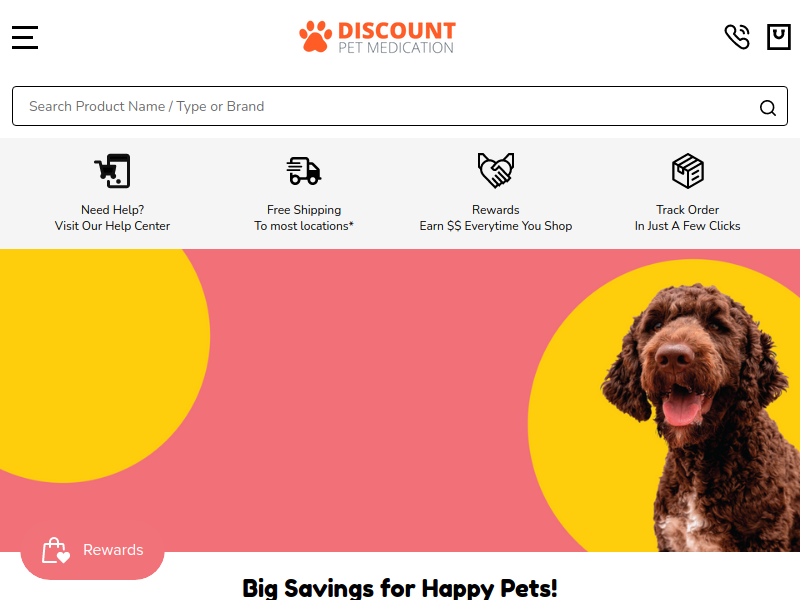Click the bag-heart icon on Rewards button
The image size is (800, 600).
point(55,550)
